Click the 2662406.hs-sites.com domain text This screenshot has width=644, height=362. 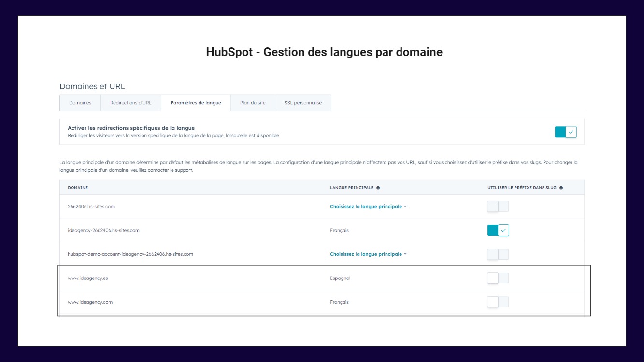tap(91, 206)
